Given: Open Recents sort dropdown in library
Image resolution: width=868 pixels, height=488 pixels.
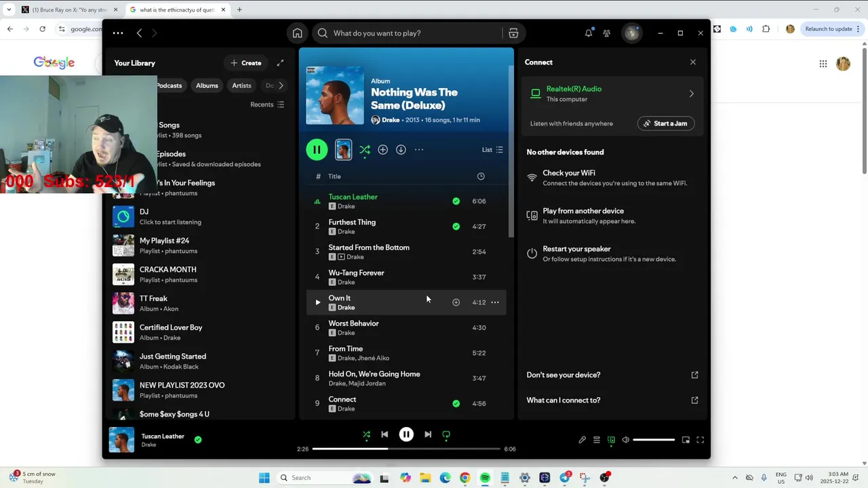Looking at the screenshot, I should tap(267, 104).
